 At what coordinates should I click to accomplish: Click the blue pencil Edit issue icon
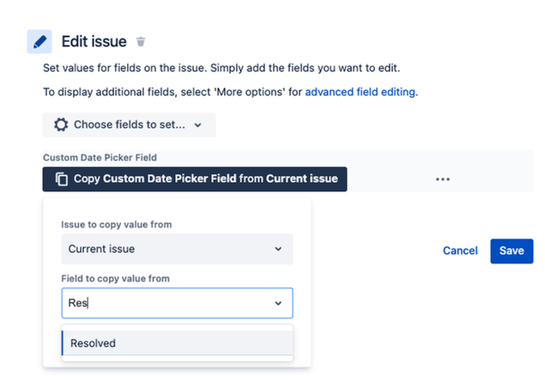39,42
